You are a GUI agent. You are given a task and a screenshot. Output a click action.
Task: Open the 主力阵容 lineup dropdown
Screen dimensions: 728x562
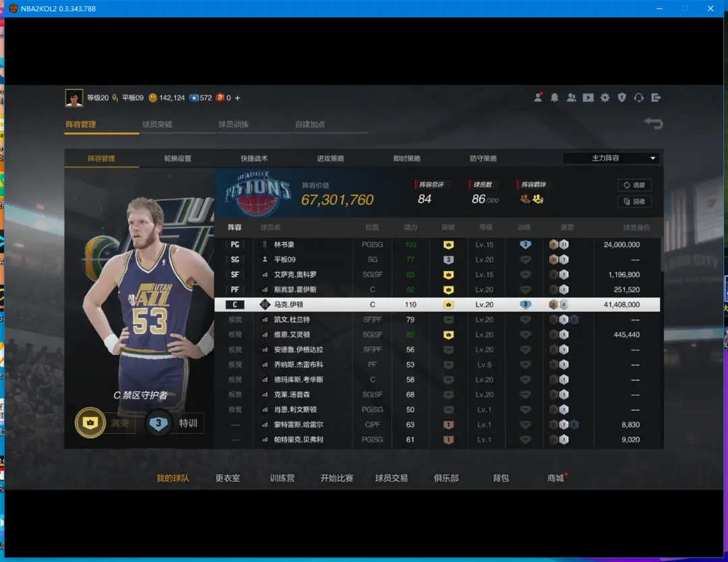(x=611, y=158)
